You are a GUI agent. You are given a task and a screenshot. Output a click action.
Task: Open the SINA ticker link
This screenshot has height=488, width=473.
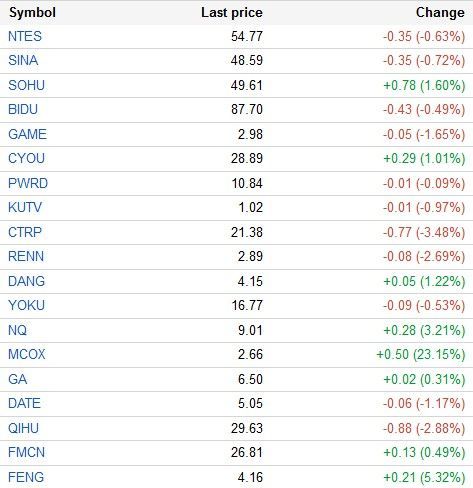pyautogui.click(x=23, y=60)
